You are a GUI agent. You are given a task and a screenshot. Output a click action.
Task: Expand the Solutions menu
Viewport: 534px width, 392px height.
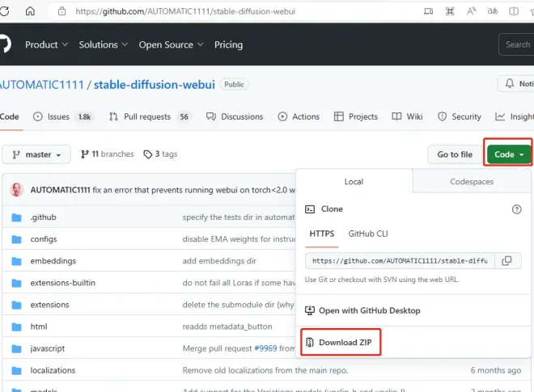tap(104, 44)
